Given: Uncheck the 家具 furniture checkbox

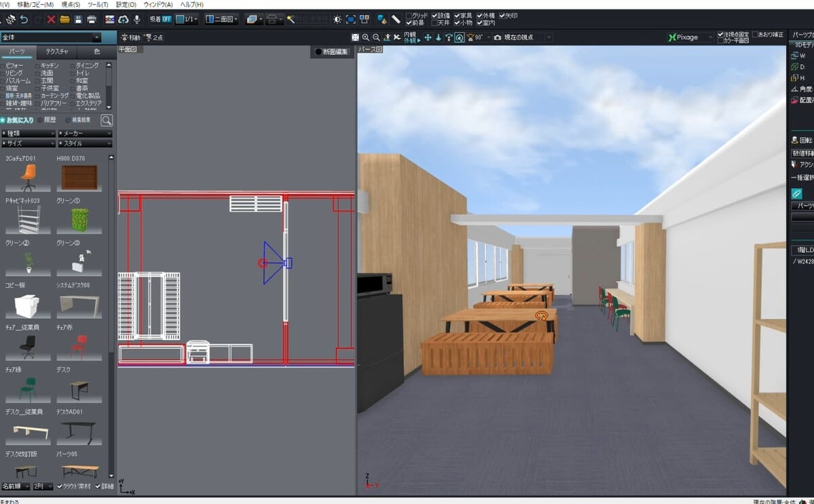Looking at the screenshot, I should [457, 15].
